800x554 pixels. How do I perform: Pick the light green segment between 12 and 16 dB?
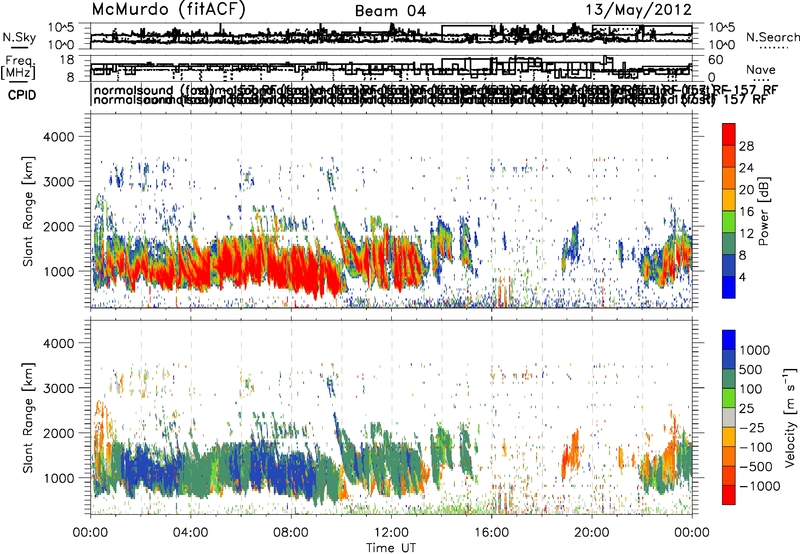point(729,222)
